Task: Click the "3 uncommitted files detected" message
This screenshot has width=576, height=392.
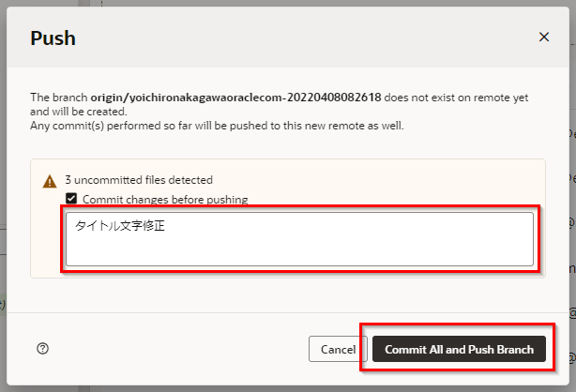Action: (139, 180)
